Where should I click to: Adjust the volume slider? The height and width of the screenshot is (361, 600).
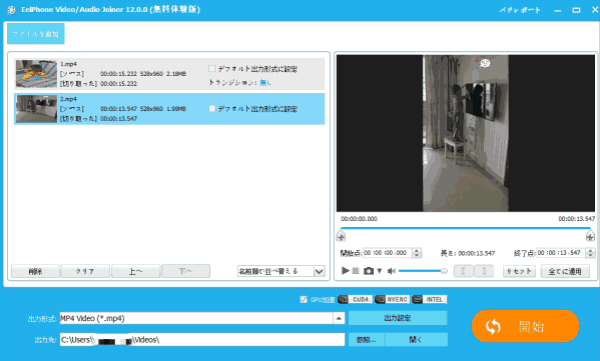[x=423, y=271]
